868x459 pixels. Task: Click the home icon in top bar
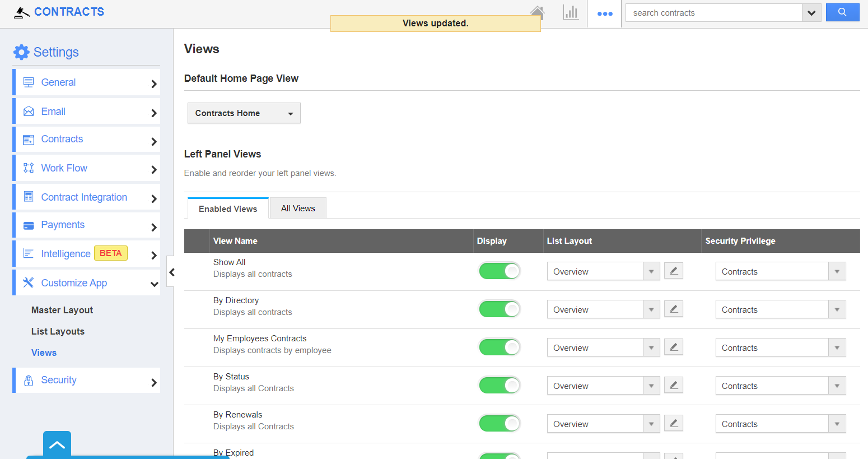point(538,12)
